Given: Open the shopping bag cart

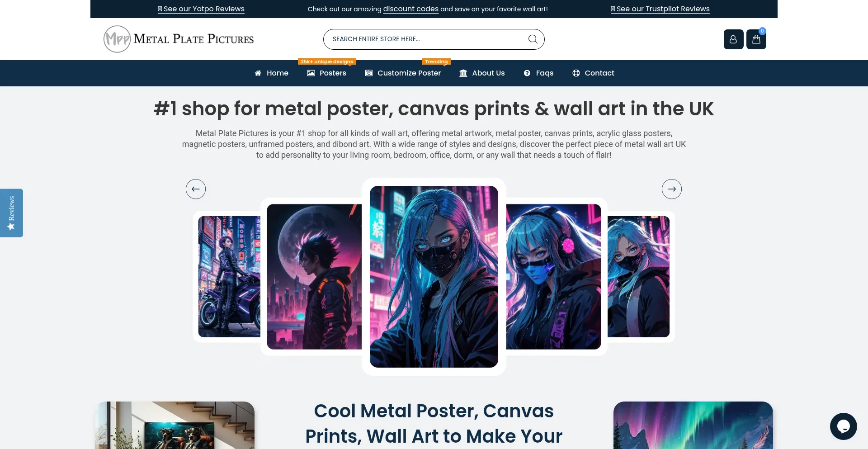Looking at the screenshot, I should [x=756, y=39].
